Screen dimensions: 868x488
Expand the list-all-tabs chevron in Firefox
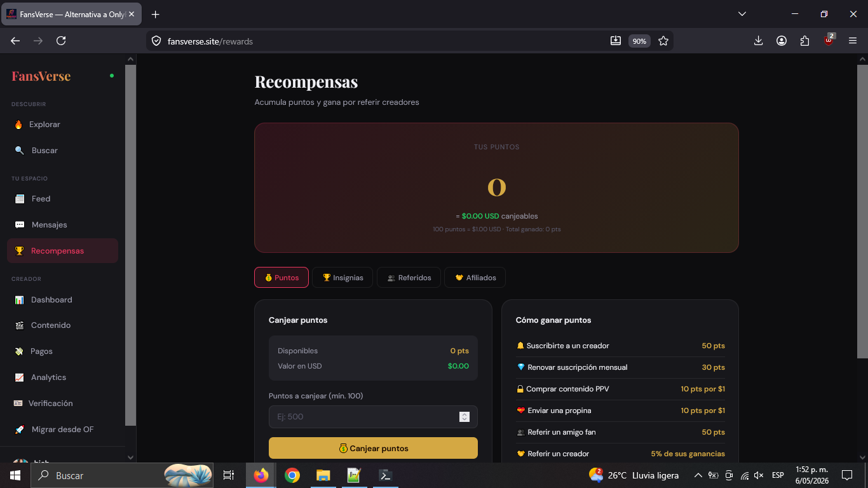742,14
